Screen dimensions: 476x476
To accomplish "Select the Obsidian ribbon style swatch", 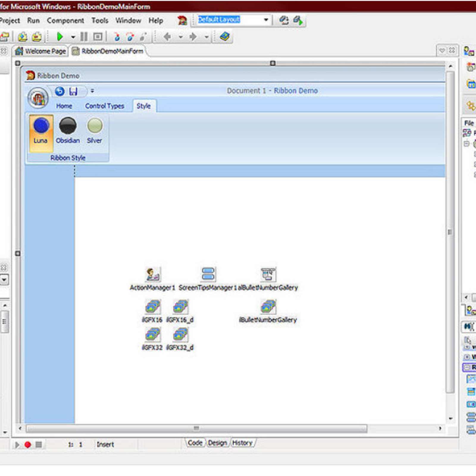I will [68, 126].
